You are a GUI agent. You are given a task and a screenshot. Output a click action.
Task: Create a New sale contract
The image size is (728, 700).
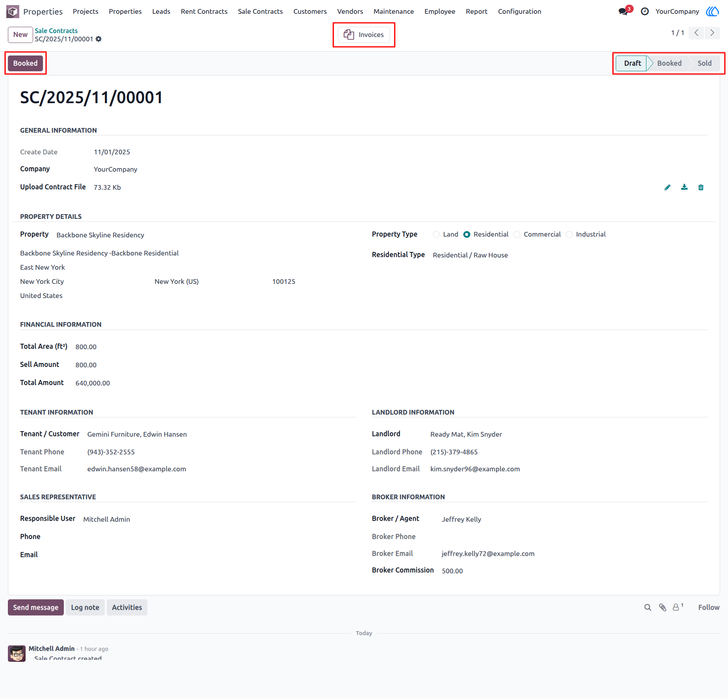pos(20,35)
